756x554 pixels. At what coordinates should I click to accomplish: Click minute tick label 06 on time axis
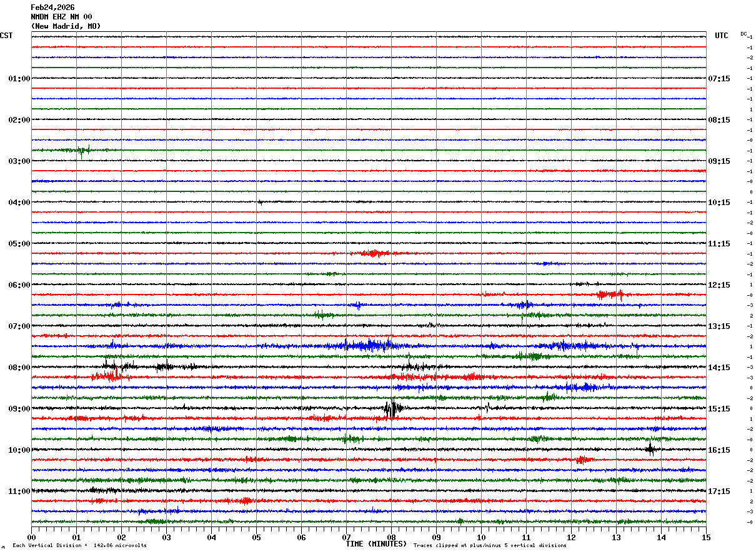[x=301, y=537]
